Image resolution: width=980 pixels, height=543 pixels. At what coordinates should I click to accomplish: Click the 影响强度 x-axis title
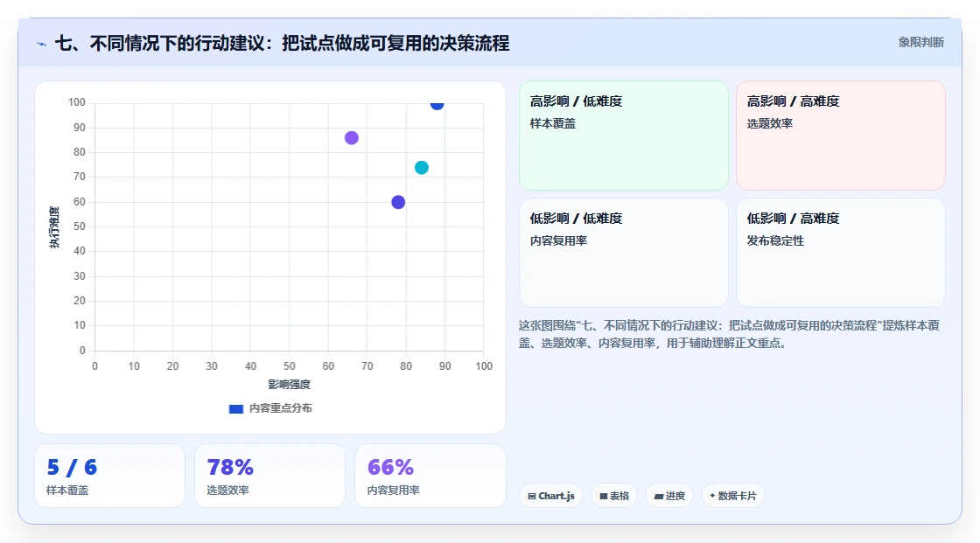tap(290, 384)
